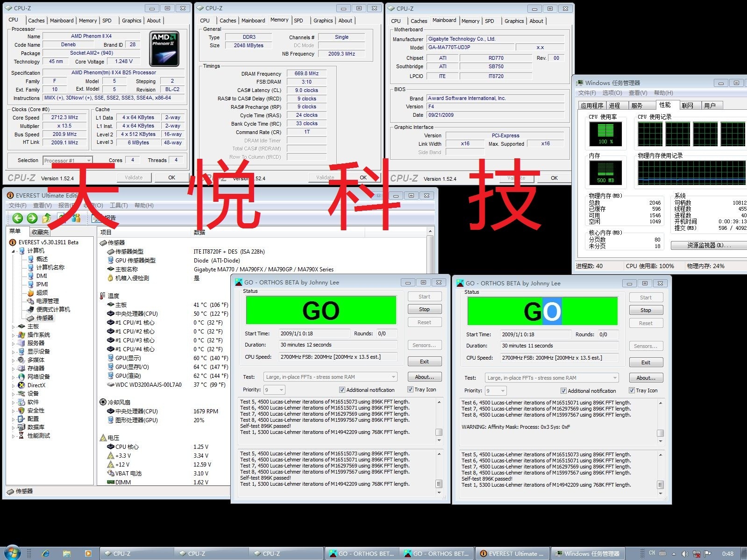Screen dimensions: 747x560
Task: Click the users icon in EVEREST toolbar
Action: (x=76, y=218)
